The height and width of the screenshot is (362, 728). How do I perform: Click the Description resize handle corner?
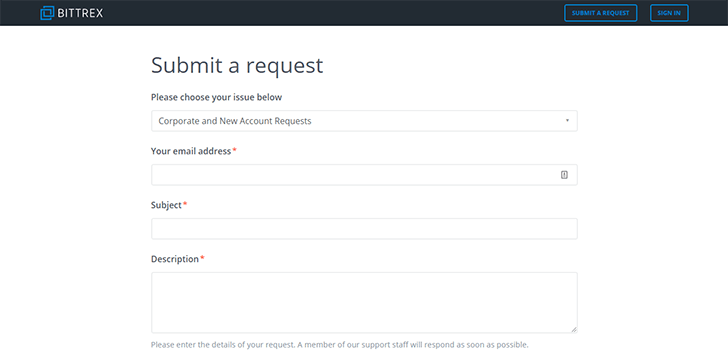[574, 330]
